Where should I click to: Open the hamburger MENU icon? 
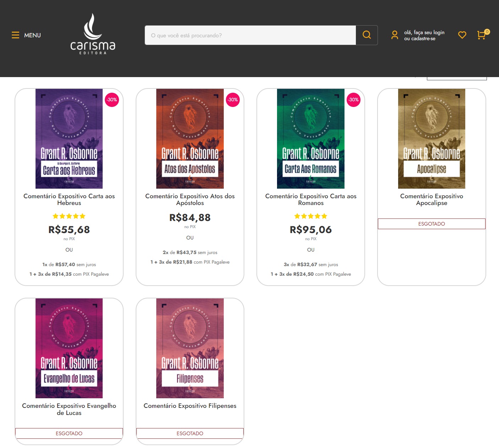pos(15,35)
